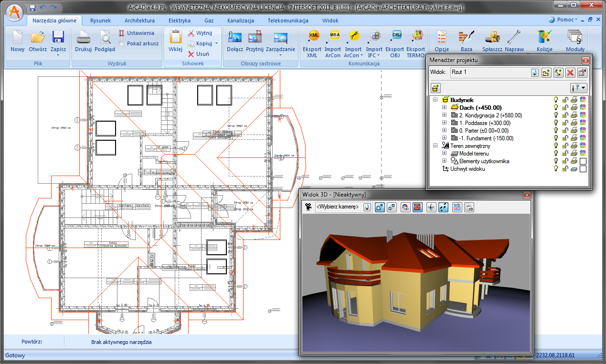The image size is (606, 364).
Task: Export model with Eksport OBJ
Action: (x=395, y=44)
